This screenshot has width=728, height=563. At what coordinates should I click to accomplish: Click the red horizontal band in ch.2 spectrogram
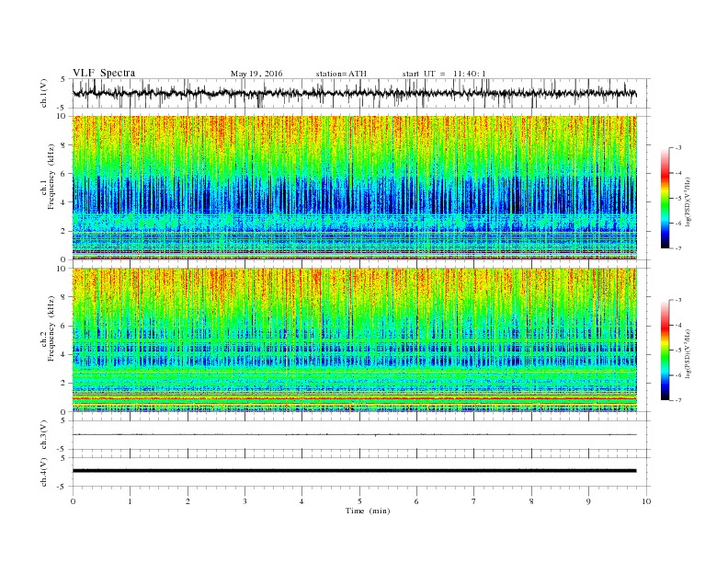(x=355, y=398)
